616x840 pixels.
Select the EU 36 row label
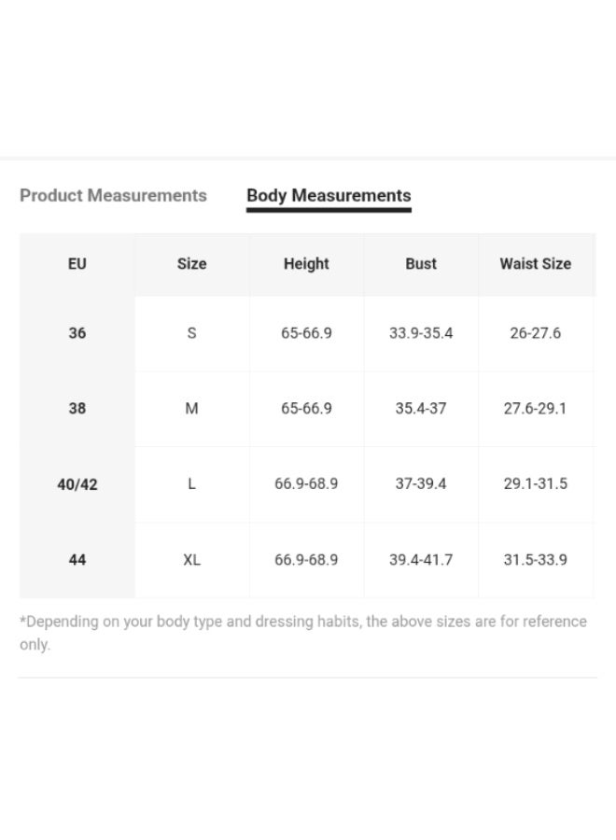point(77,333)
